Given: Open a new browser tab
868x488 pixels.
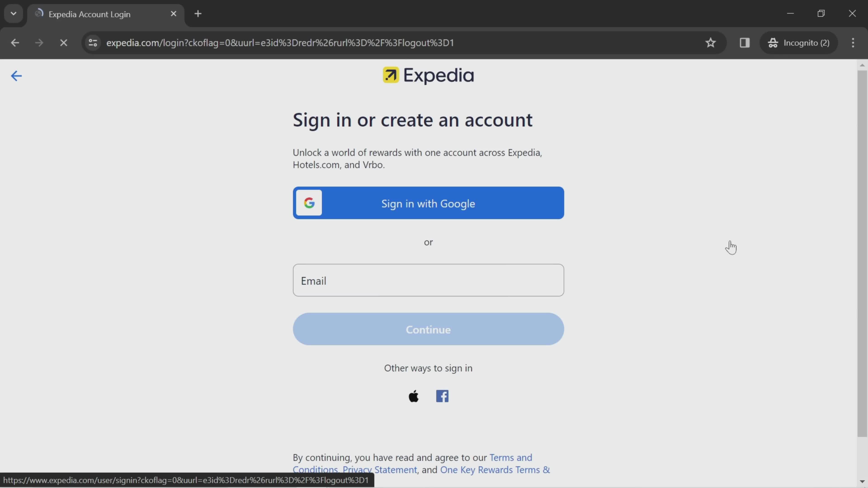Looking at the screenshot, I should tap(198, 14).
